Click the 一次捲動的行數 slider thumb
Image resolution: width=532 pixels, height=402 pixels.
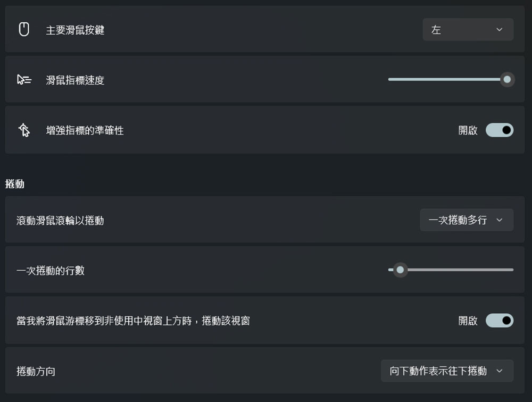400,270
